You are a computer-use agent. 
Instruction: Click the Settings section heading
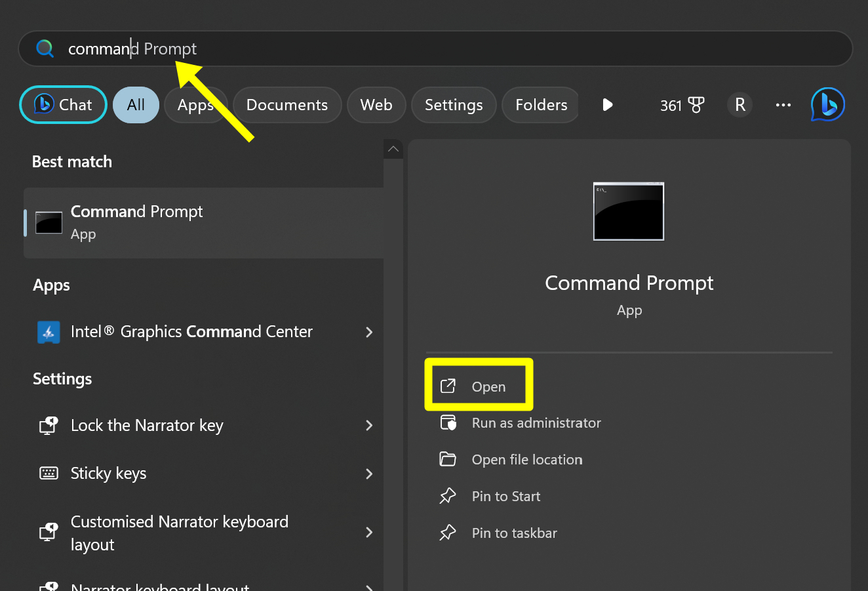tap(62, 379)
